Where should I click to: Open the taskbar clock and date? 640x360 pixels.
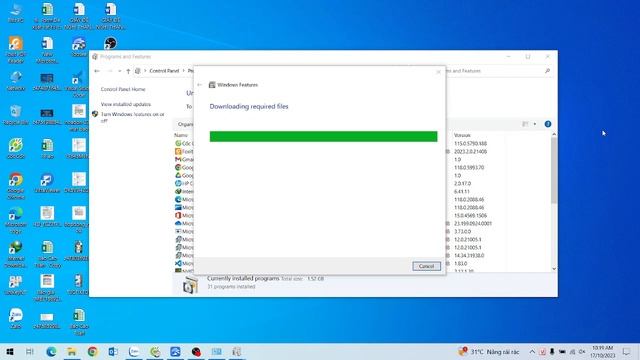coord(602,351)
